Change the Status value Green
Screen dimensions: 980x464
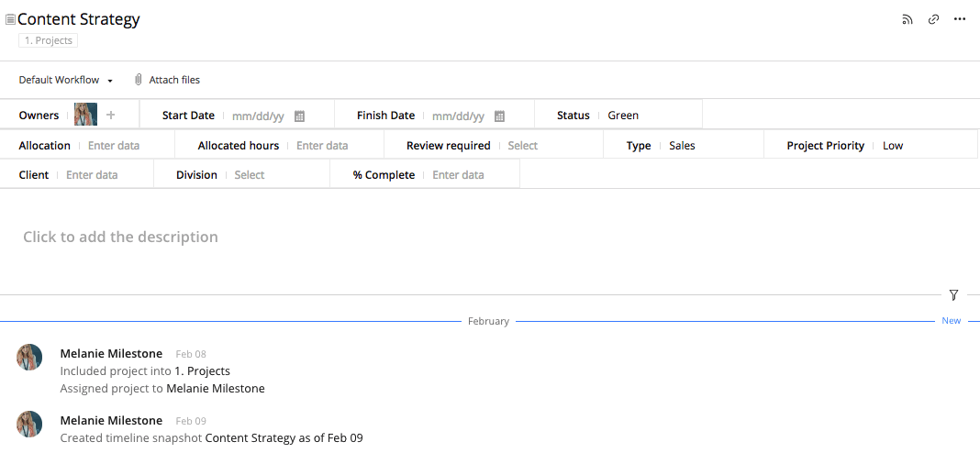click(x=623, y=116)
